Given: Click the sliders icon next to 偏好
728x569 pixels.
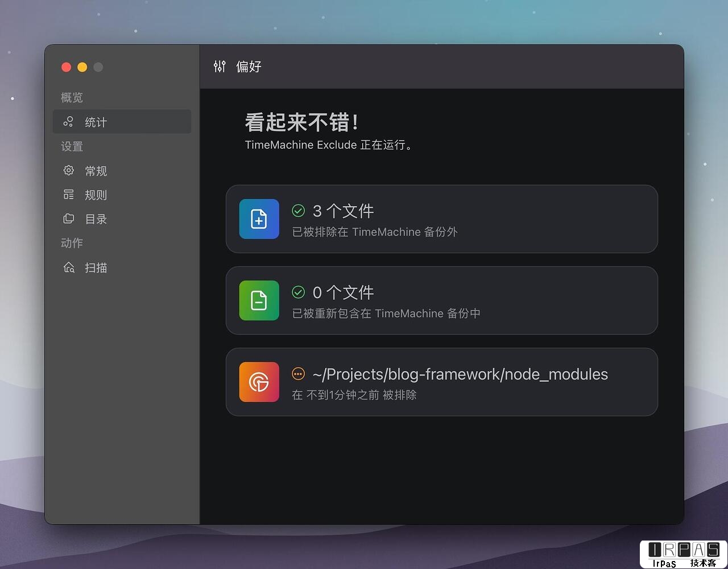Looking at the screenshot, I should 220,67.
